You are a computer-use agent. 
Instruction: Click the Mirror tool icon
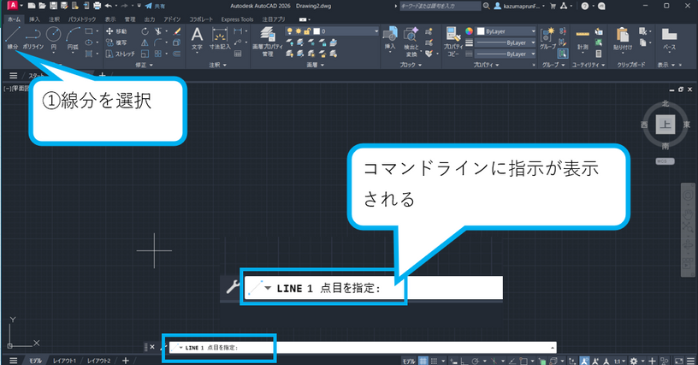click(145, 43)
